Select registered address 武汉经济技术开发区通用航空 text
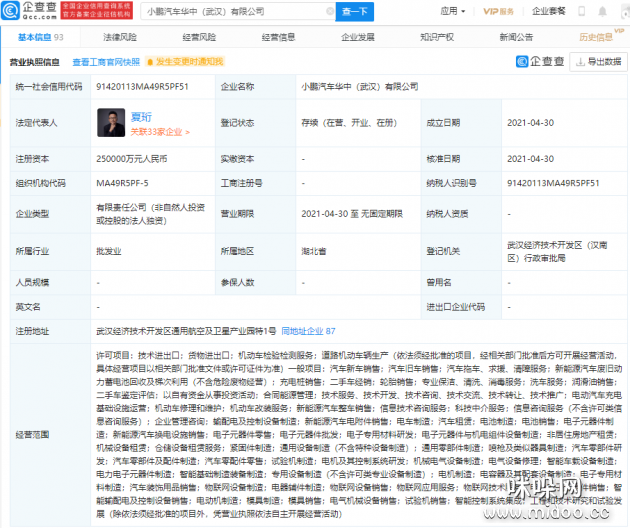The image size is (630, 528). click(186, 331)
